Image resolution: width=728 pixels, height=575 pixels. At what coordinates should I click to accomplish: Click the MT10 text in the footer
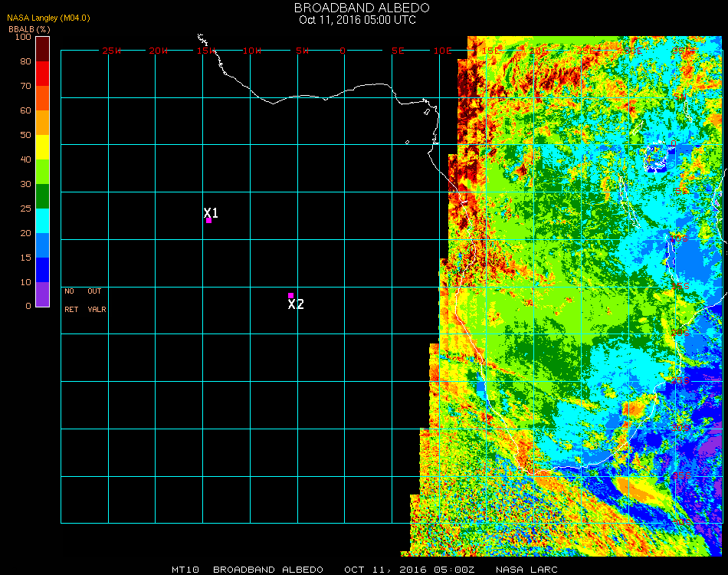[x=185, y=570]
